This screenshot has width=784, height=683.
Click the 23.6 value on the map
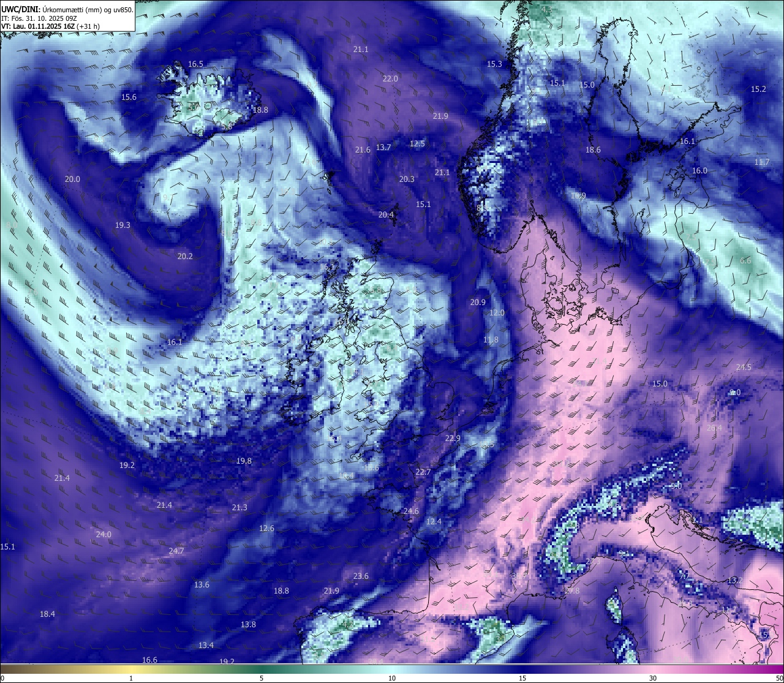click(x=361, y=576)
